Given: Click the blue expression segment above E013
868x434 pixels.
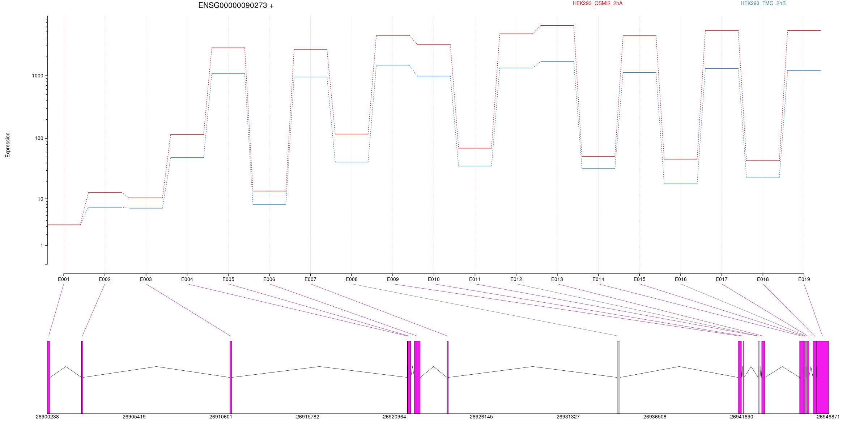Looking at the screenshot, I should tap(557, 61).
